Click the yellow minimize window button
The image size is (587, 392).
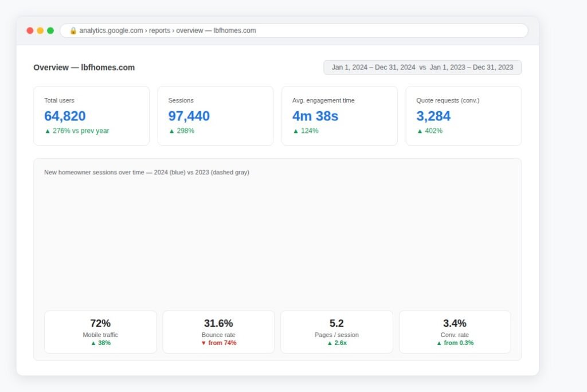tap(40, 31)
